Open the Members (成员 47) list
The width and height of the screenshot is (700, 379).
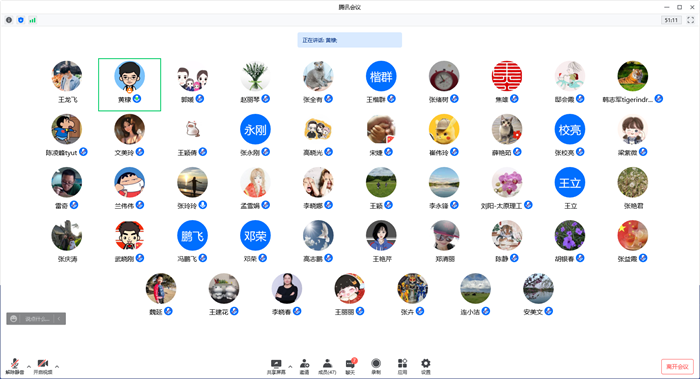[327, 367]
